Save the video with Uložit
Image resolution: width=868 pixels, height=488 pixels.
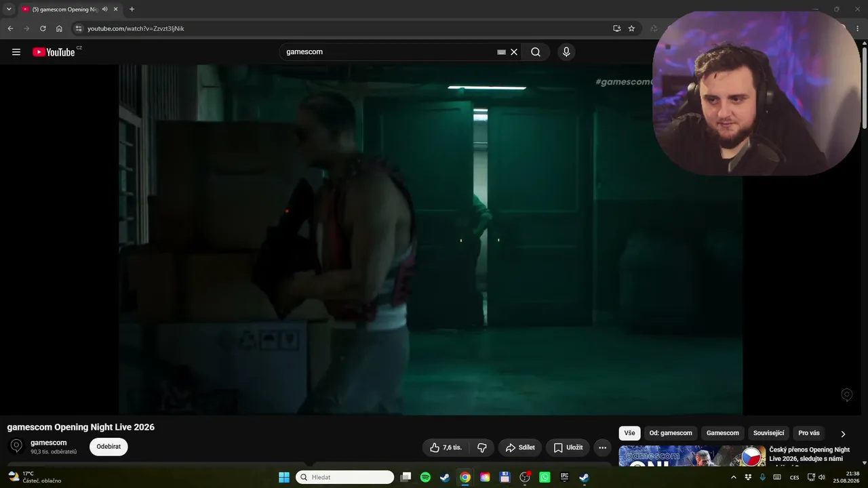coord(568,447)
